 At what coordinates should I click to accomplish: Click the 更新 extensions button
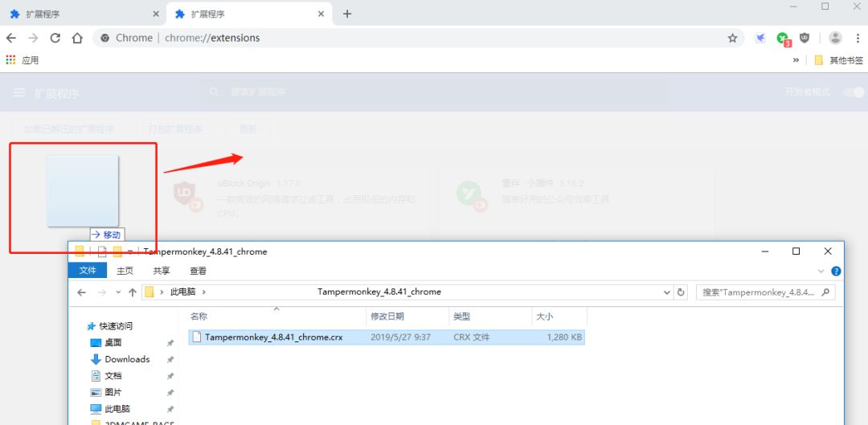click(x=248, y=129)
